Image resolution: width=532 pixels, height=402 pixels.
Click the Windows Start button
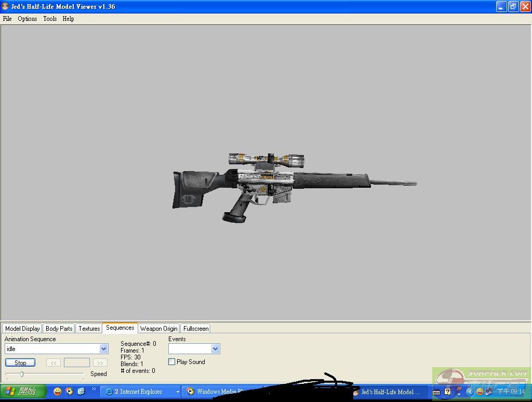(23, 392)
